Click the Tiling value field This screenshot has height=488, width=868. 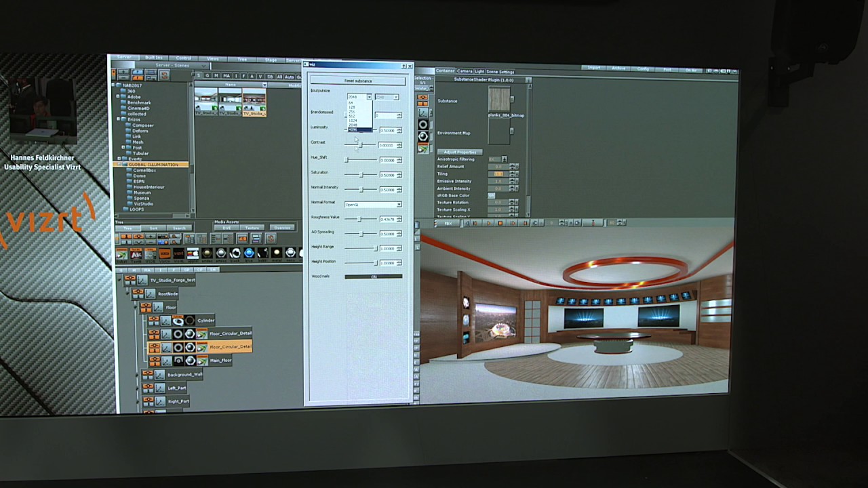click(x=498, y=174)
